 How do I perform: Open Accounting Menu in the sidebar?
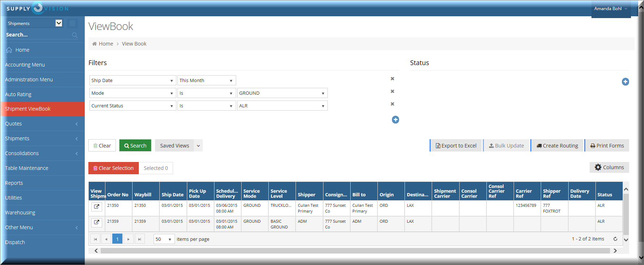tap(42, 65)
